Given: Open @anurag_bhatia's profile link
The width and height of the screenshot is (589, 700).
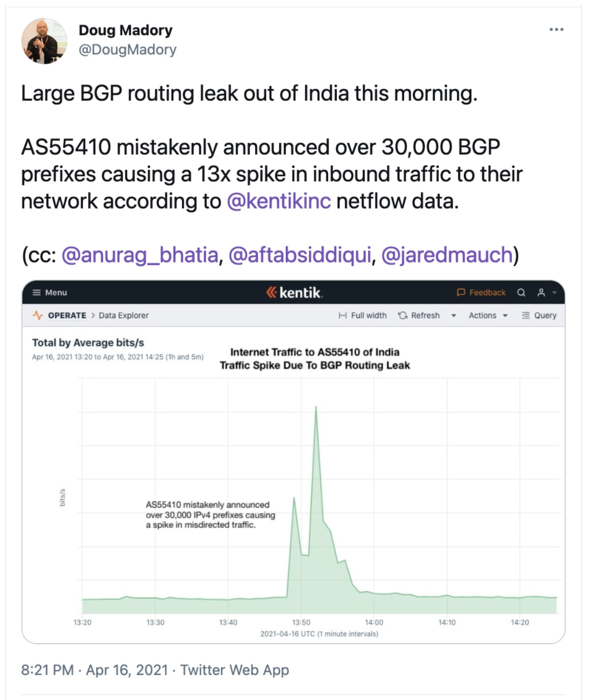Looking at the screenshot, I should point(139,255).
